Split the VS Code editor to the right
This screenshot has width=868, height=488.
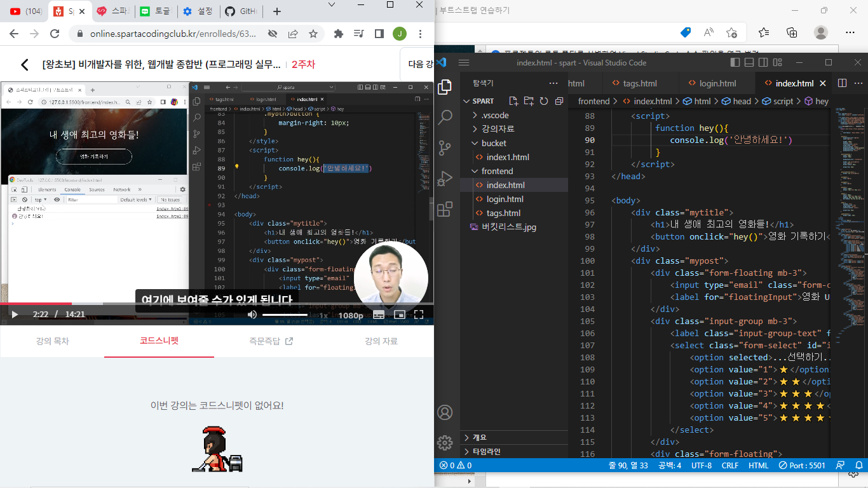[842, 83]
